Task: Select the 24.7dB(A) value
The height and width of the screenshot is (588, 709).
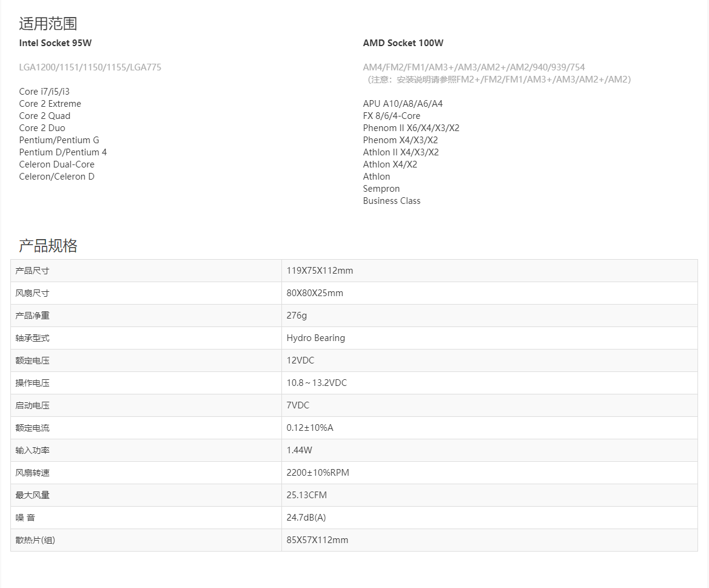Action: pyautogui.click(x=306, y=518)
